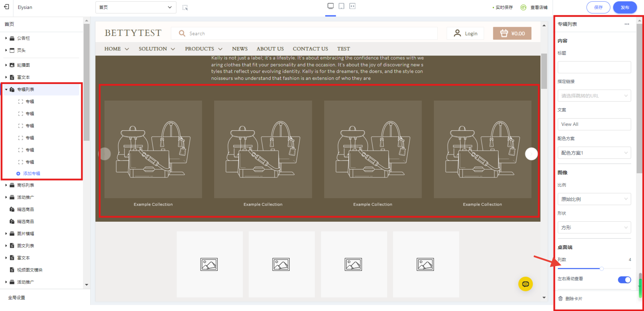Collapse the 专辑列表 tree section
This screenshot has height=311, width=644.
(x=6, y=90)
